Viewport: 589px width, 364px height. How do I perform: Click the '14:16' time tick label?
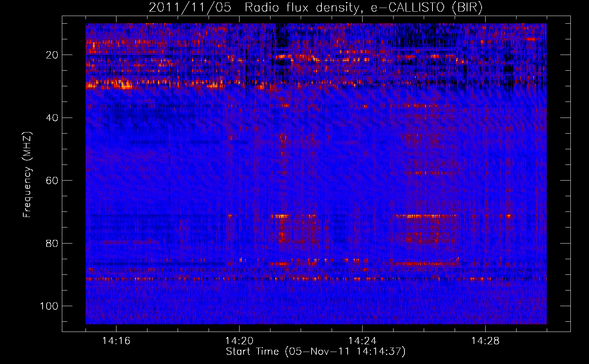116,341
